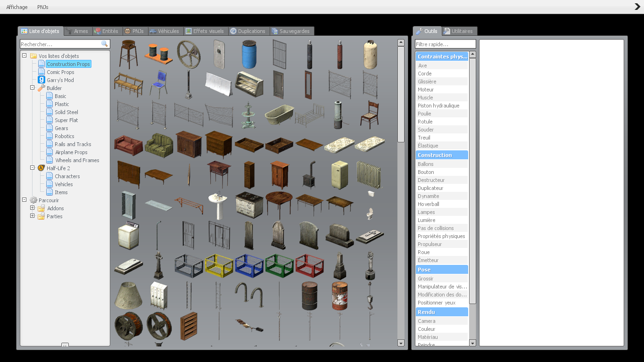This screenshot has width=644, height=362.
Task: Spawn the round wooden table prop
Action: (279, 205)
